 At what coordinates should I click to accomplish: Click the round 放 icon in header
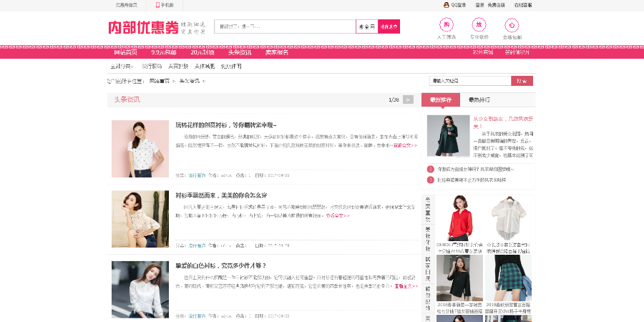tap(479, 25)
